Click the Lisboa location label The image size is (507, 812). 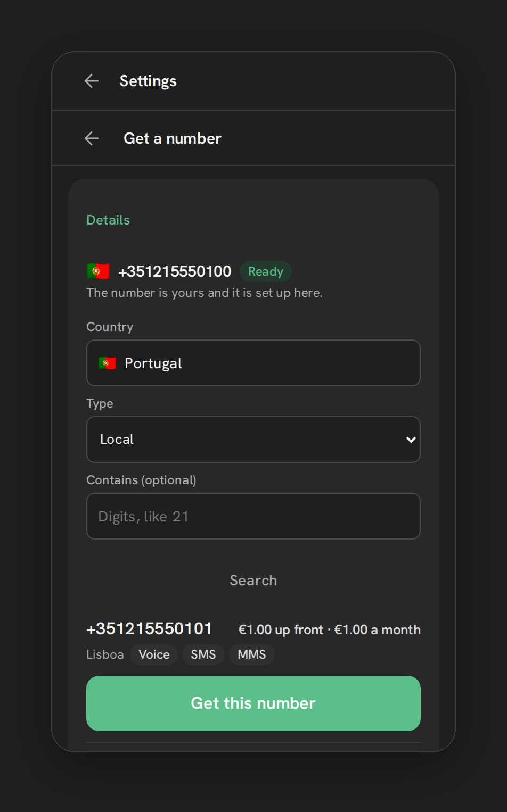(x=105, y=654)
